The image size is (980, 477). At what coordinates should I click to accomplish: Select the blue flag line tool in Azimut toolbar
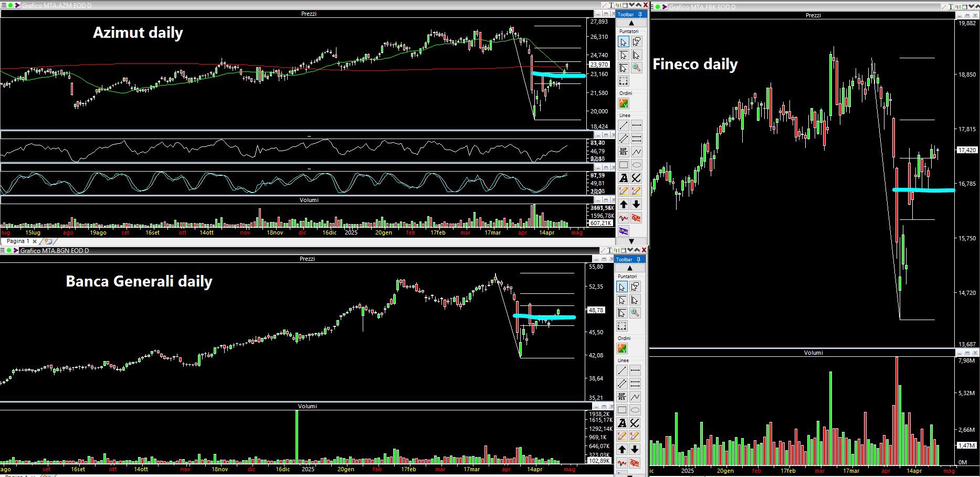623,231
